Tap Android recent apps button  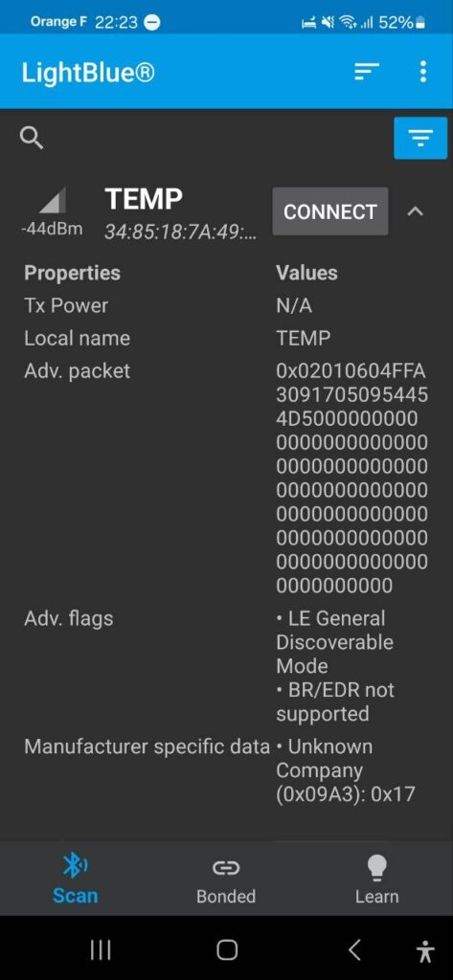pyautogui.click(x=101, y=950)
